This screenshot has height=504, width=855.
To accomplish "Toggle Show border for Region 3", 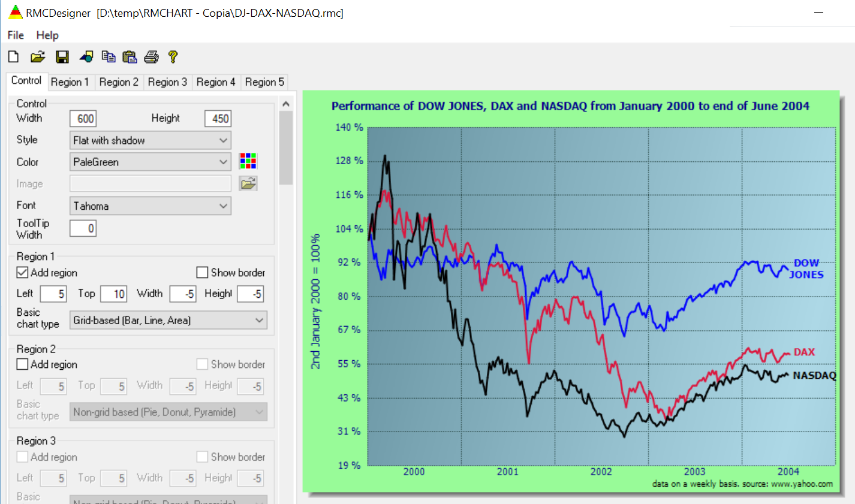I will point(202,457).
